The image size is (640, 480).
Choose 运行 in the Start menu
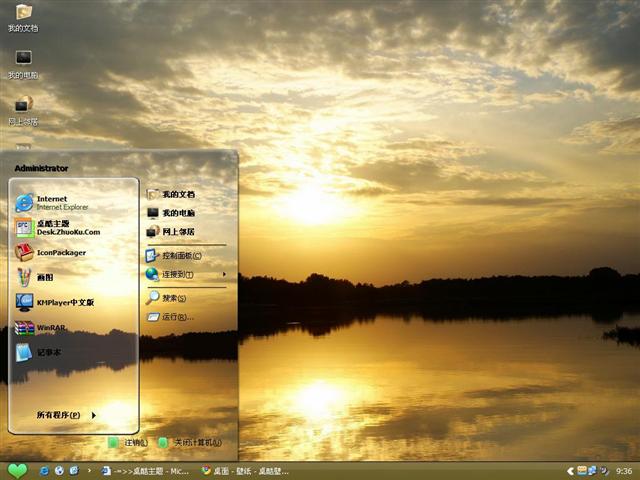pyautogui.click(x=175, y=317)
